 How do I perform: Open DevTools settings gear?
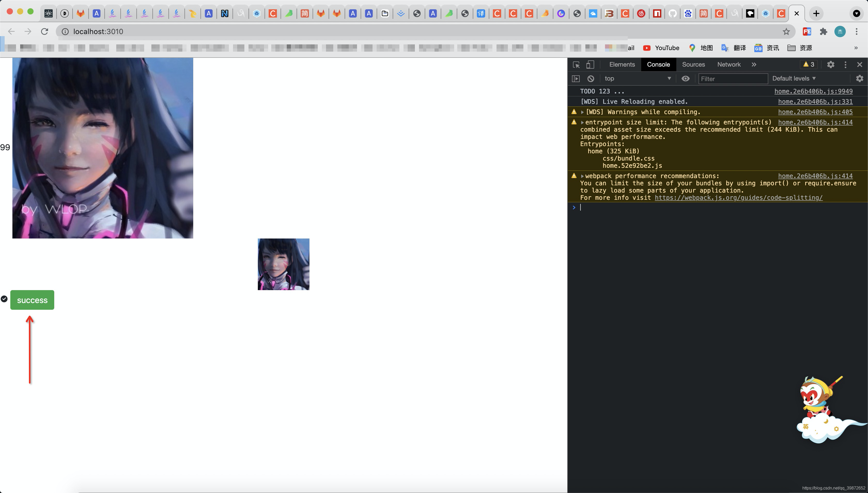(830, 65)
